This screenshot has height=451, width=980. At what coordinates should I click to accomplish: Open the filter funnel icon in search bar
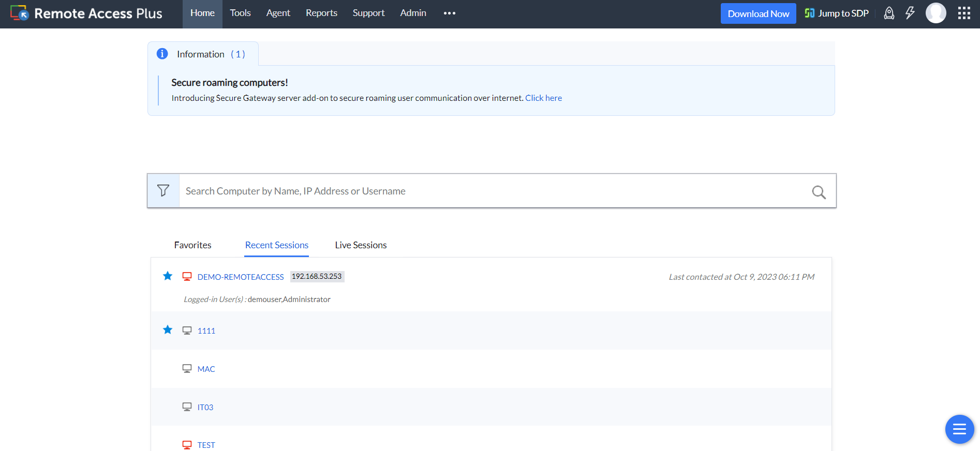164,191
